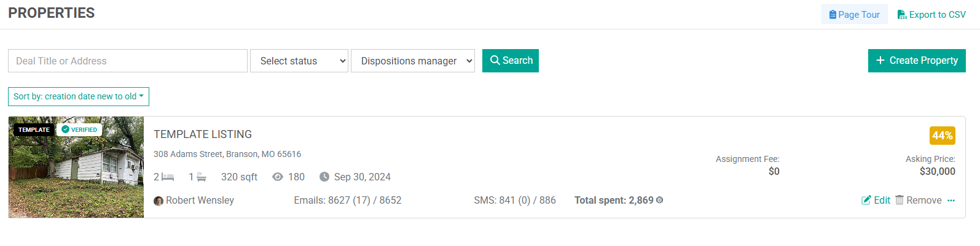Click the Edit pencil icon

[866, 200]
